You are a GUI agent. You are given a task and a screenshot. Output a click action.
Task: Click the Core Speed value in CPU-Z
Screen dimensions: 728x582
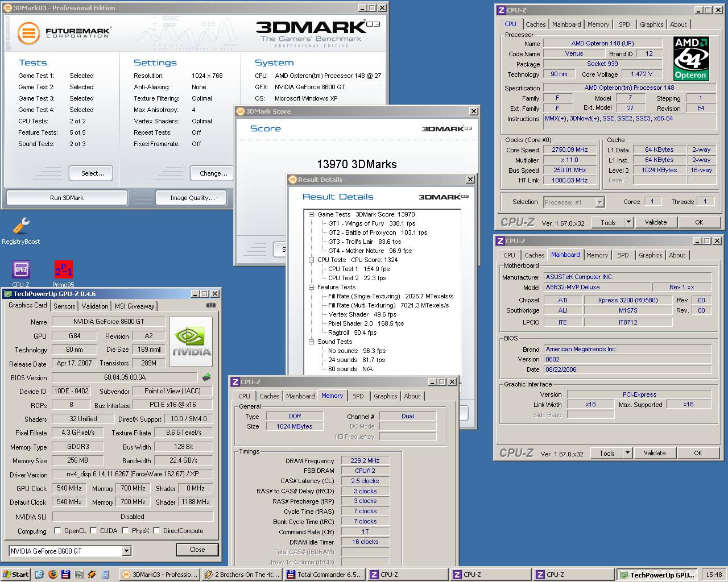[x=569, y=149]
